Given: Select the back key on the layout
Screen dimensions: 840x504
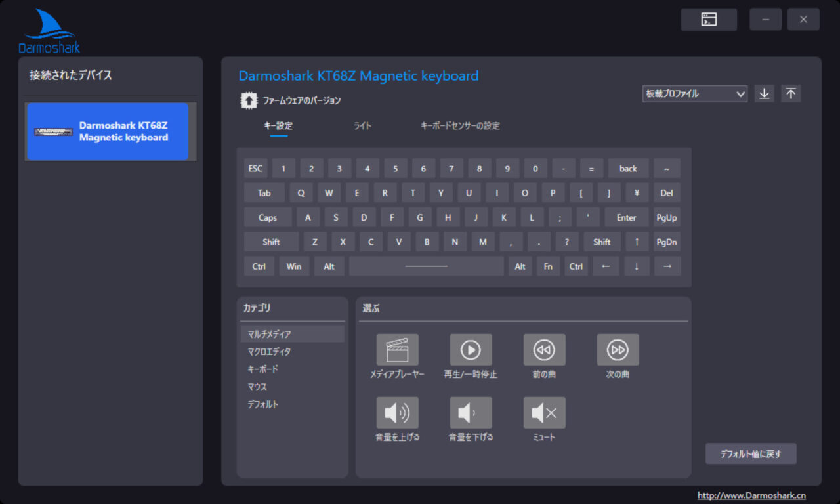Looking at the screenshot, I should coord(628,169).
